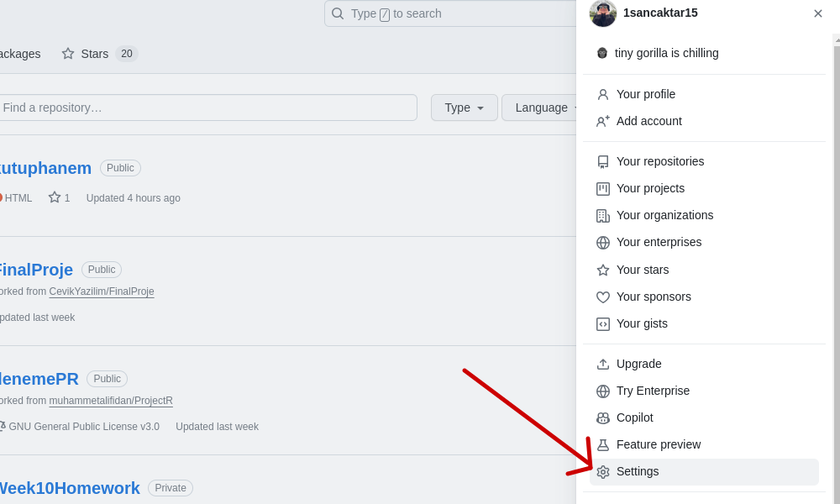This screenshot has height=504, width=840.
Task: Click the Your projects board icon
Action: pyautogui.click(x=602, y=188)
